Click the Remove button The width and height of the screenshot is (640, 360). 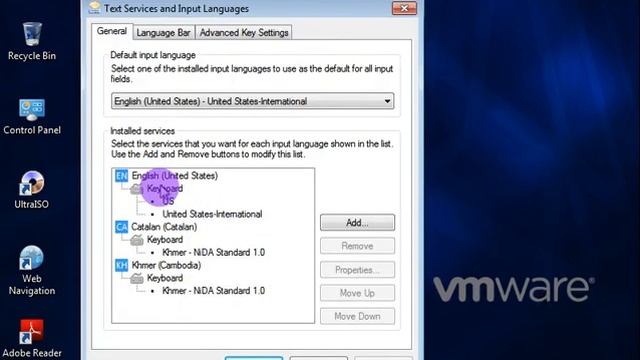(x=357, y=246)
